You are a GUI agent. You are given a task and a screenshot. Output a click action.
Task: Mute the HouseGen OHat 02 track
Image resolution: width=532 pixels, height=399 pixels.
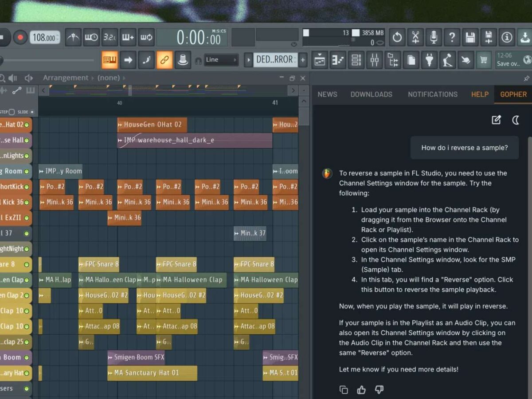click(27, 125)
